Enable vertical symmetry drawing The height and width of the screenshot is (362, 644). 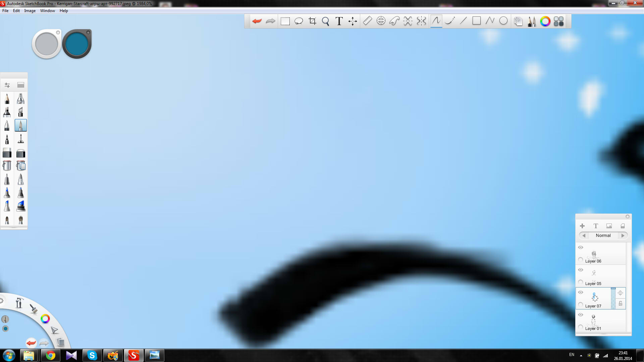point(421,21)
